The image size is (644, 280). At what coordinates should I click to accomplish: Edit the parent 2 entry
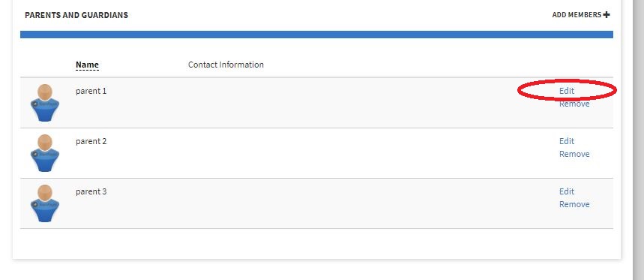(x=567, y=141)
